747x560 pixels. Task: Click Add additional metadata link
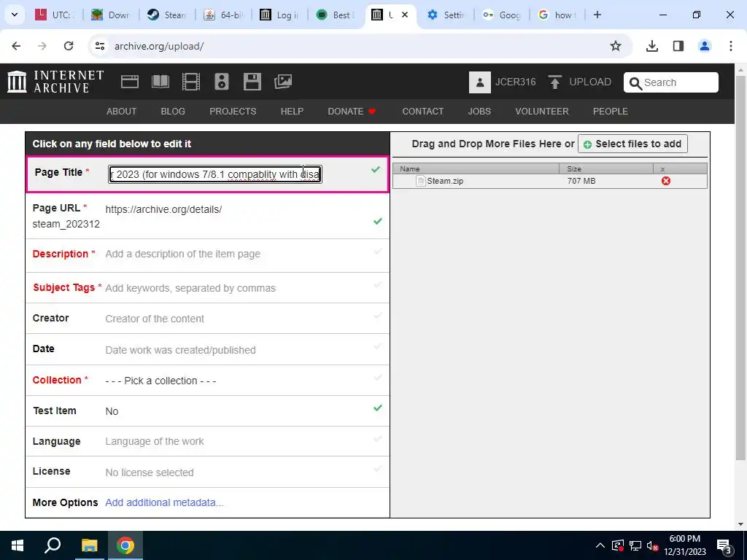(x=164, y=503)
